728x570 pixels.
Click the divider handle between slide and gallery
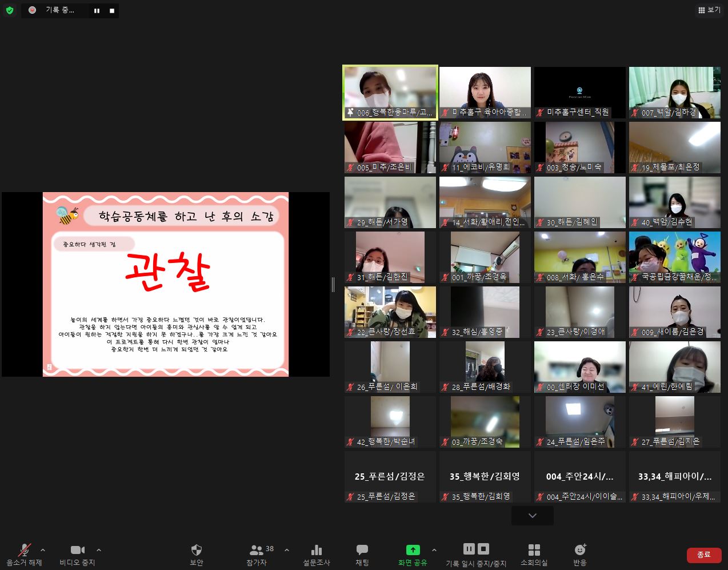333,284
